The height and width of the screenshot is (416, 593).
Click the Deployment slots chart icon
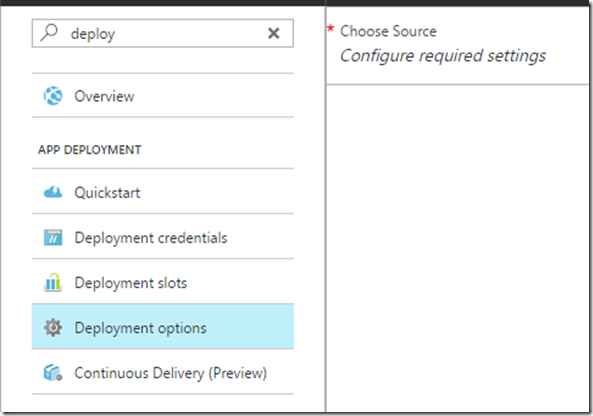(x=53, y=283)
